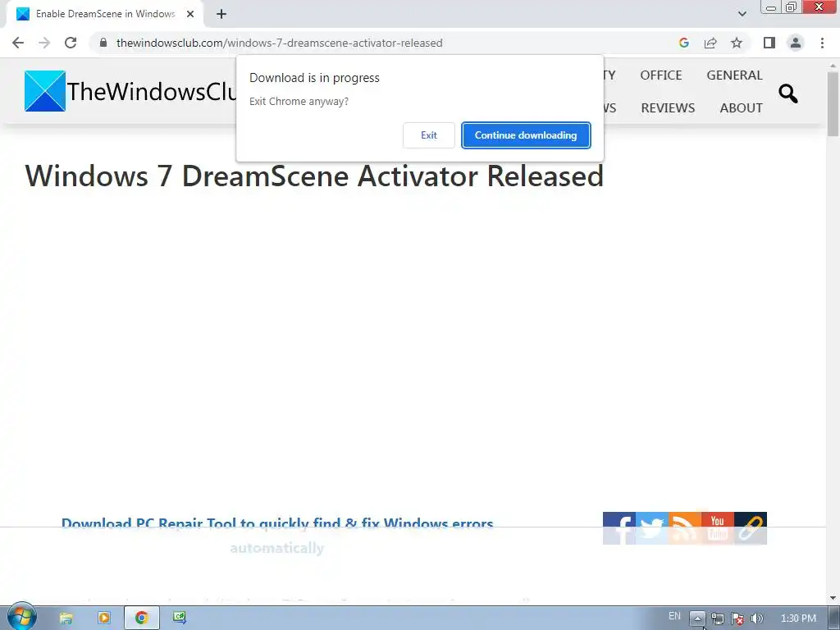Click the scrollbar down arrow
This screenshot has width=840, height=630.
(833, 598)
